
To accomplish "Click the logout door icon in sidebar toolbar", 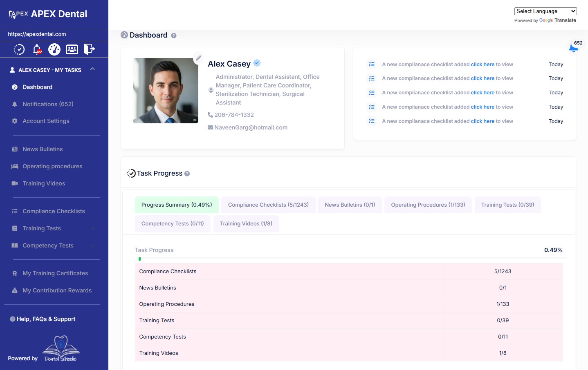I will click(89, 49).
